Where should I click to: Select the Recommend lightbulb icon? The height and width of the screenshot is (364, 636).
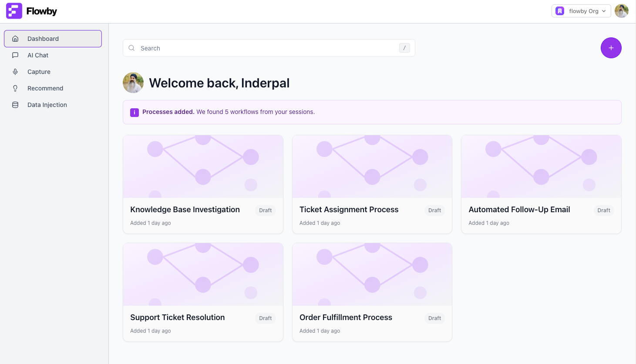click(x=15, y=88)
